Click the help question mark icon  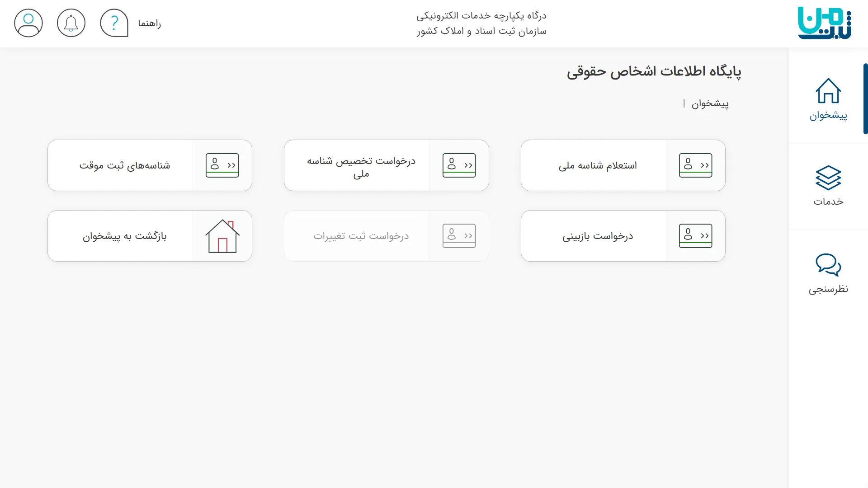tap(114, 23)
